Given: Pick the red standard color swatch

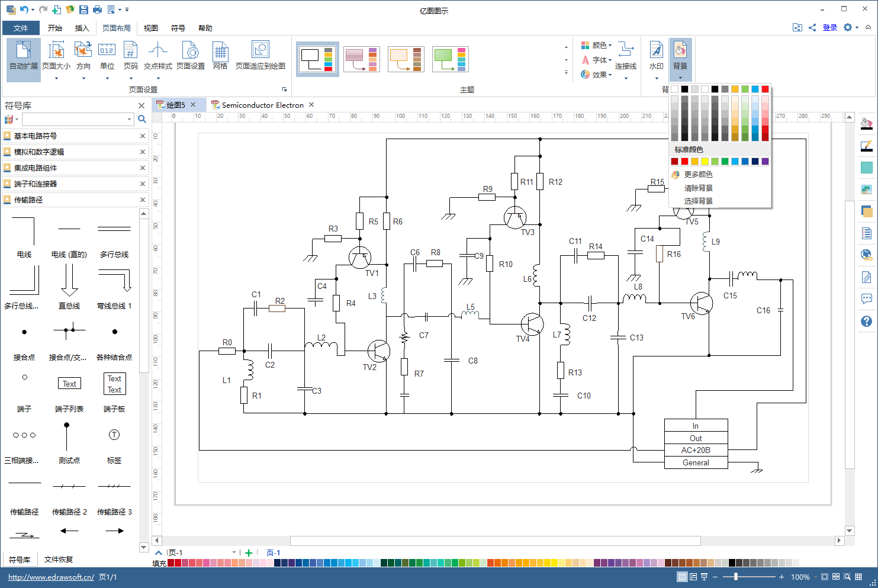Looking at the screenshot, I should [684, 161].
